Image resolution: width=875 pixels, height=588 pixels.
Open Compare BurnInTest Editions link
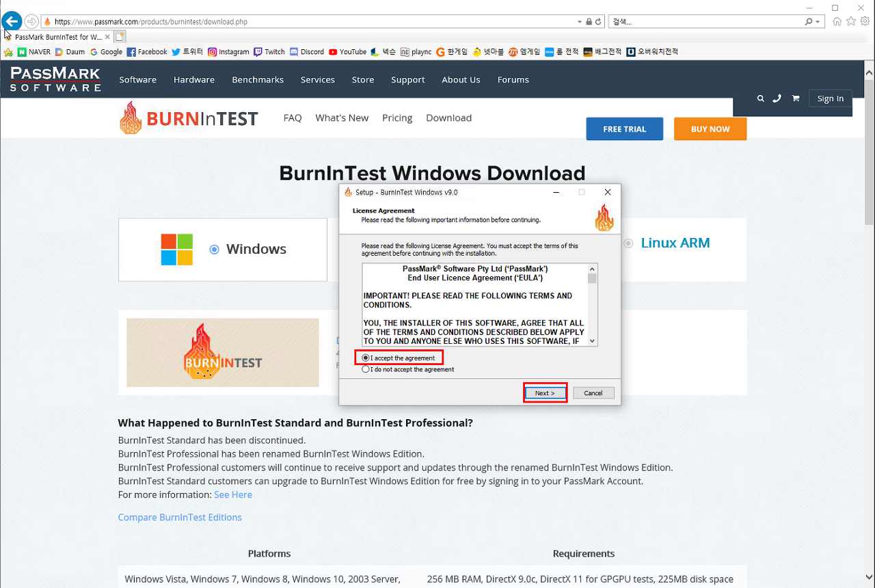[180, 517]
